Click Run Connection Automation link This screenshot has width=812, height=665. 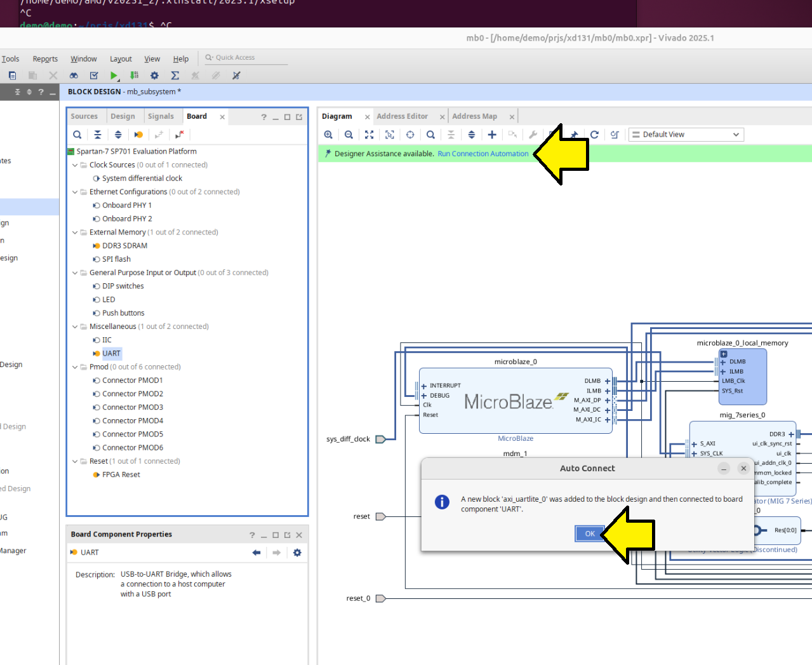pyautogui.click(x=483, y=154)
